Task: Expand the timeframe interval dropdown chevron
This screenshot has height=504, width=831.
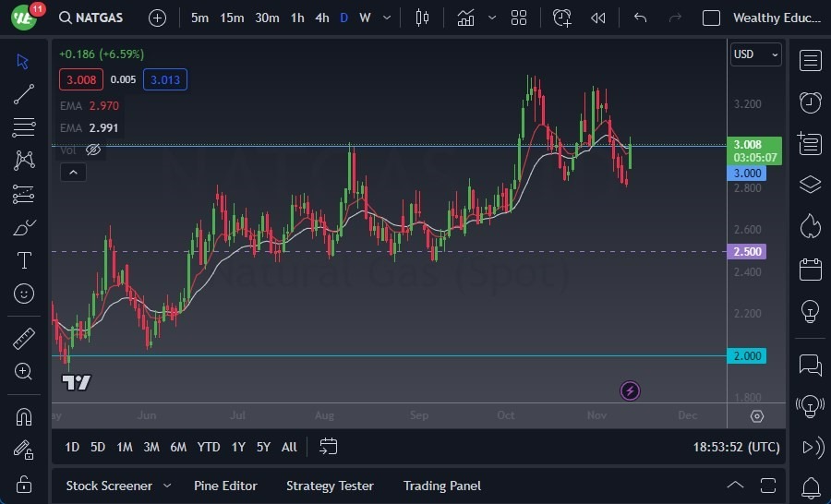Action: [x=387, y=18]
